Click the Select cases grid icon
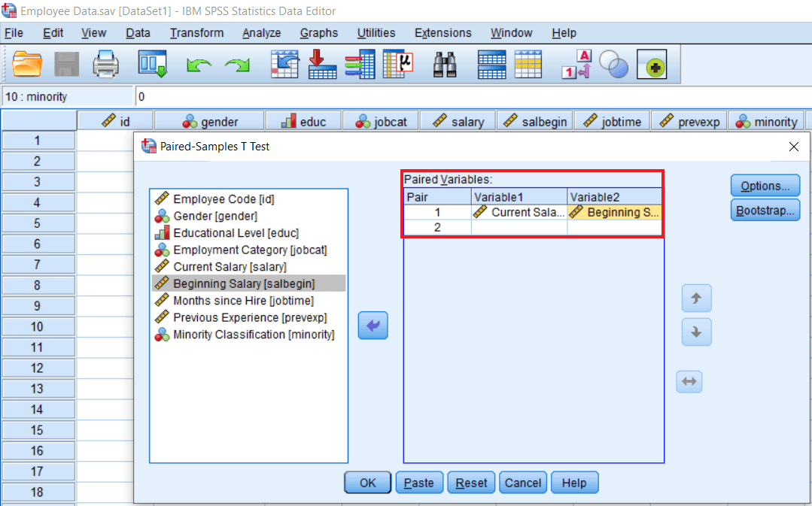Image resolution: width=812 pixels, height=506 pixels. coord(528,65)
